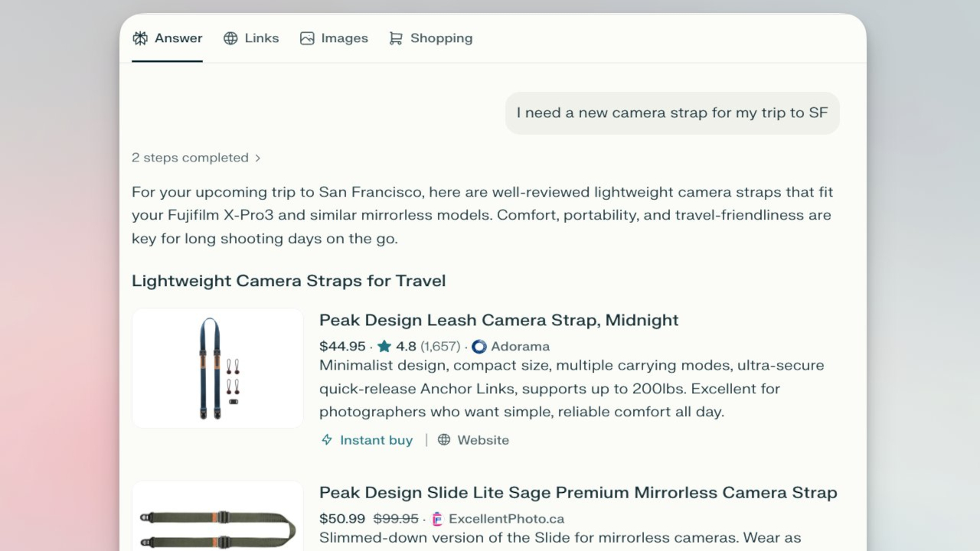The height and width of the screenshot is (551, 980).
Task: Click the lightning bolt Instant buy icon
Action: pos(327,440)
